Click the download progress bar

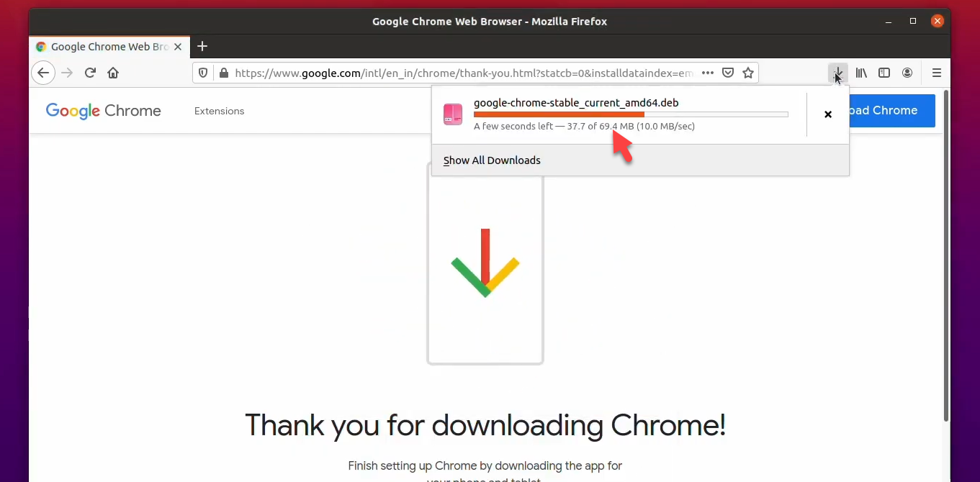631,114
